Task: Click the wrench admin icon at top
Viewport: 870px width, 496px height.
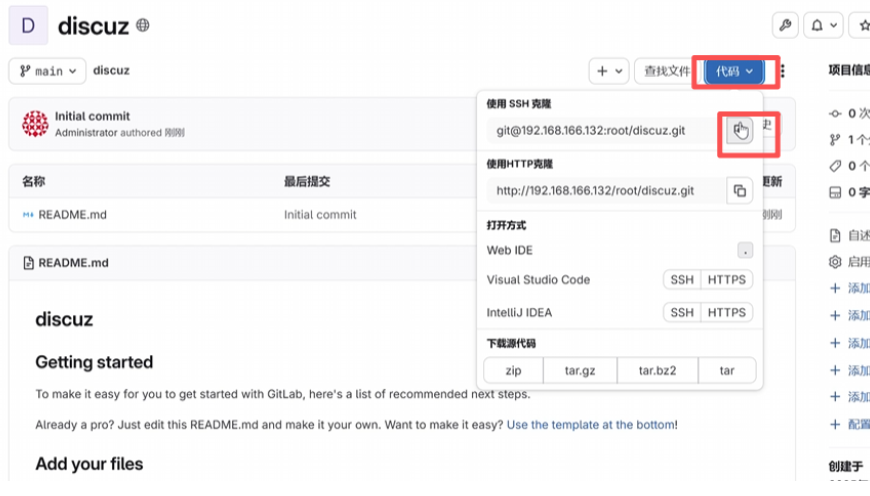Action: [x=785, y=26]
